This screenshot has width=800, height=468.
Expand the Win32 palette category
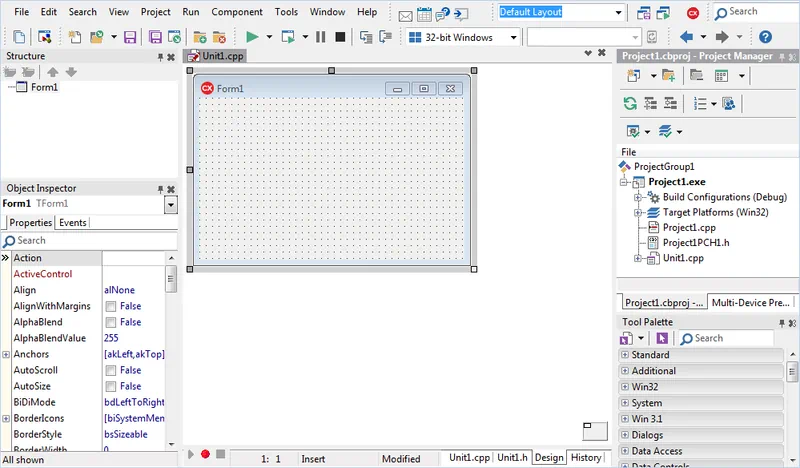tap(624, 387)
